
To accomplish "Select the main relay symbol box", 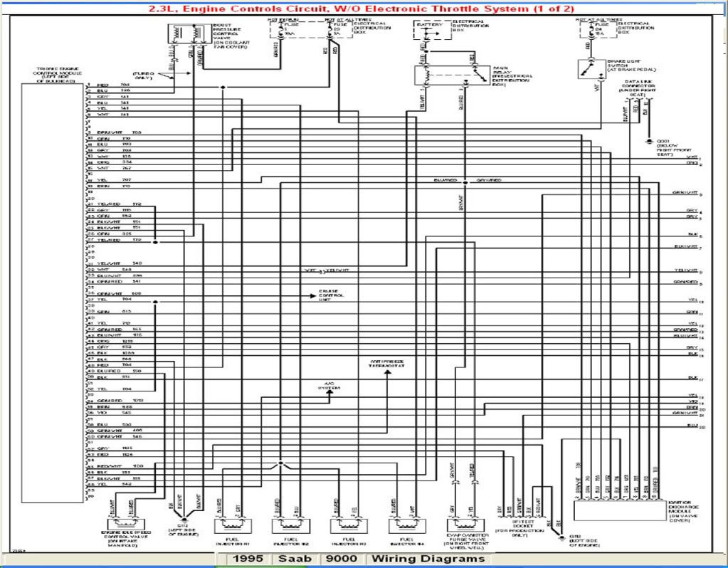I will pos(452,75).
